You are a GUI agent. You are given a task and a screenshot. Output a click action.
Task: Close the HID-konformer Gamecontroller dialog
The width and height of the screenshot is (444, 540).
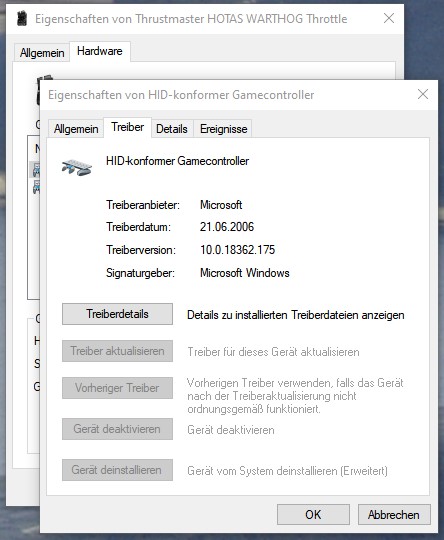click(x=423, y=94)
